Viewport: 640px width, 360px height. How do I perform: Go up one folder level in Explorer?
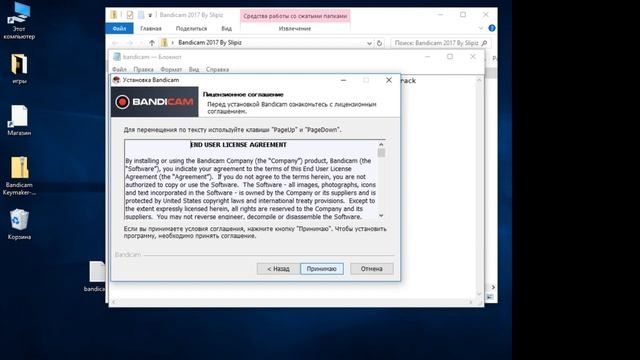[x=152, y=43]
